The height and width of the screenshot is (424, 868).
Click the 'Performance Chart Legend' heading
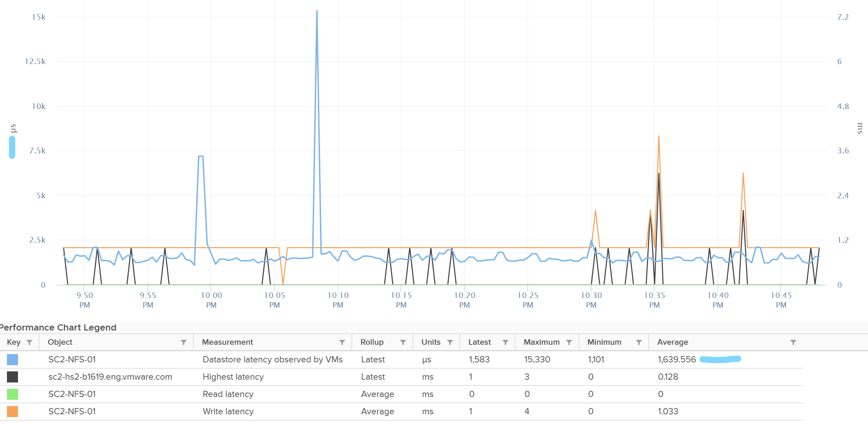(x=58, y=327)
